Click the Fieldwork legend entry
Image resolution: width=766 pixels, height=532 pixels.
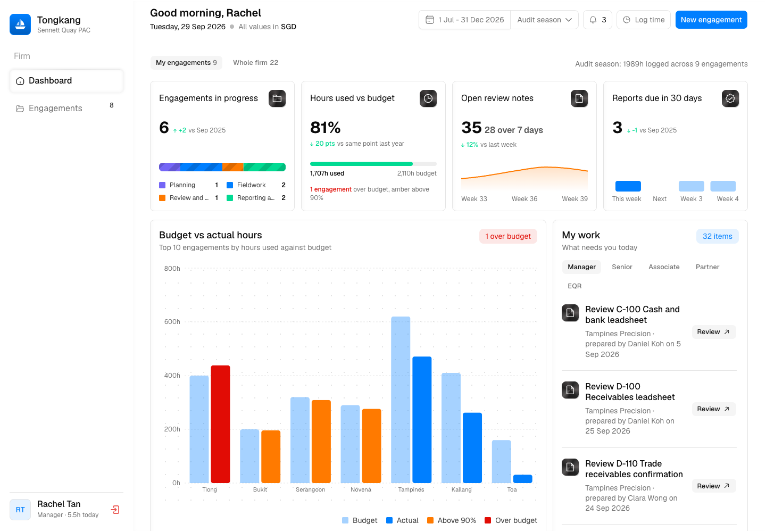[x=256, y=185]
